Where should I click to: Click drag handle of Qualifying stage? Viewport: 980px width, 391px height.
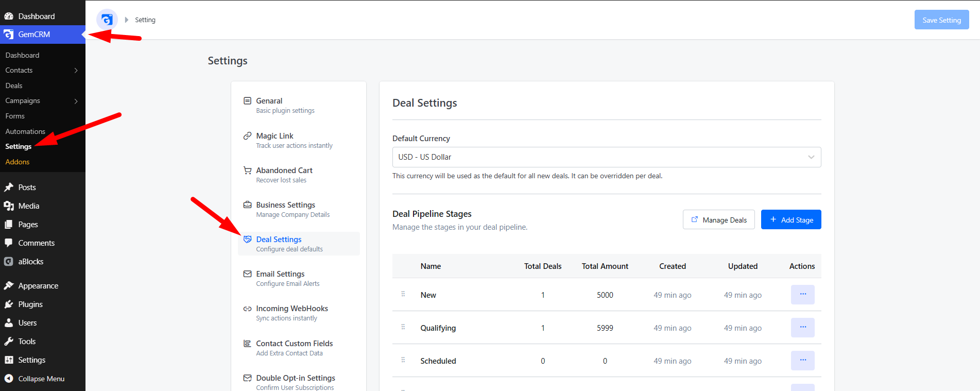[403, 327]
